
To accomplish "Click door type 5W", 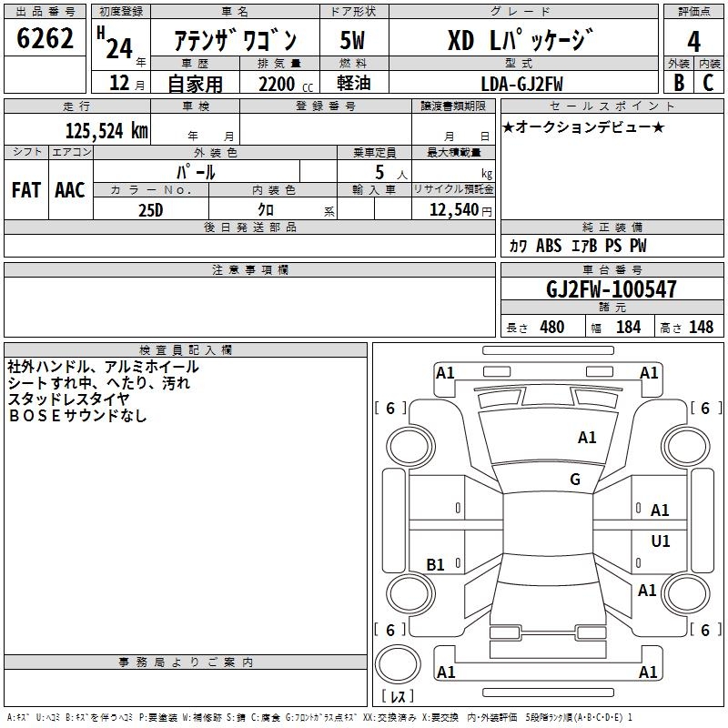I will point(353,40).
